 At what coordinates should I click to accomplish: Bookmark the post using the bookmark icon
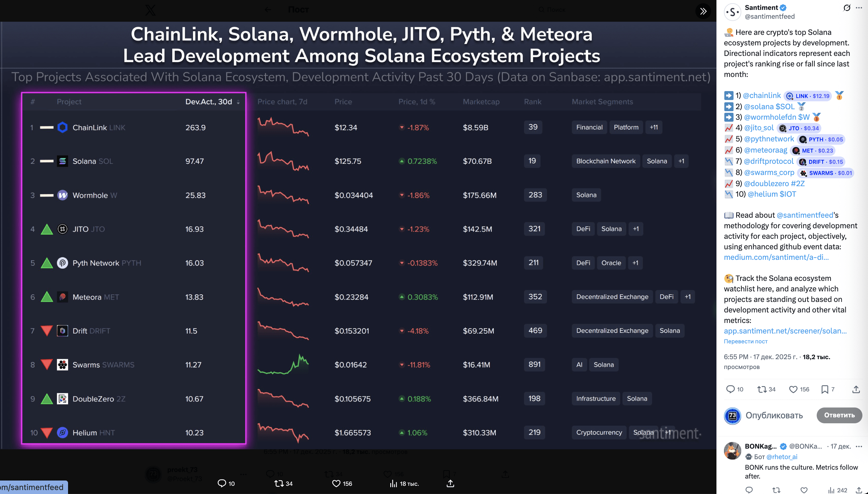825,389
